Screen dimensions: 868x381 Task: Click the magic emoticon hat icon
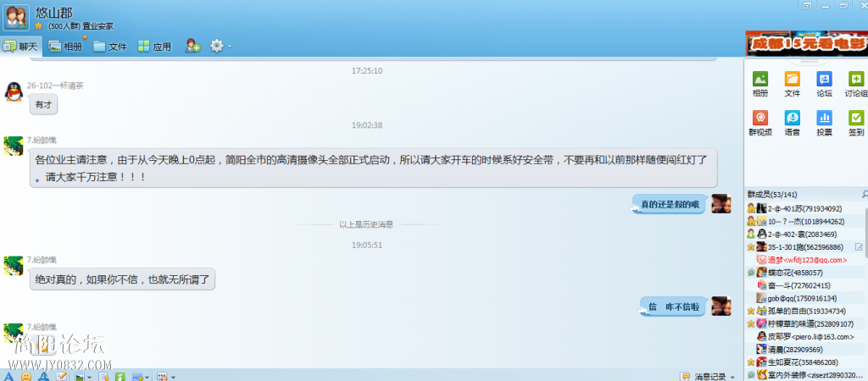pos(43,377)
